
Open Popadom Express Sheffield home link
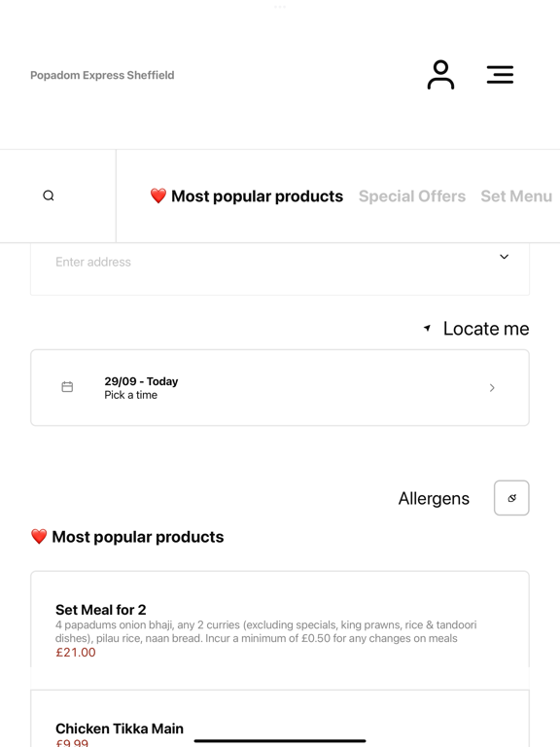click(x=102, y=75)
